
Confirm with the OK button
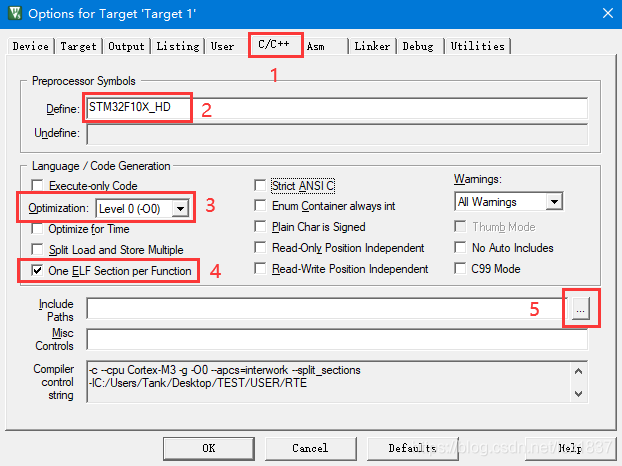click(209, 449)
